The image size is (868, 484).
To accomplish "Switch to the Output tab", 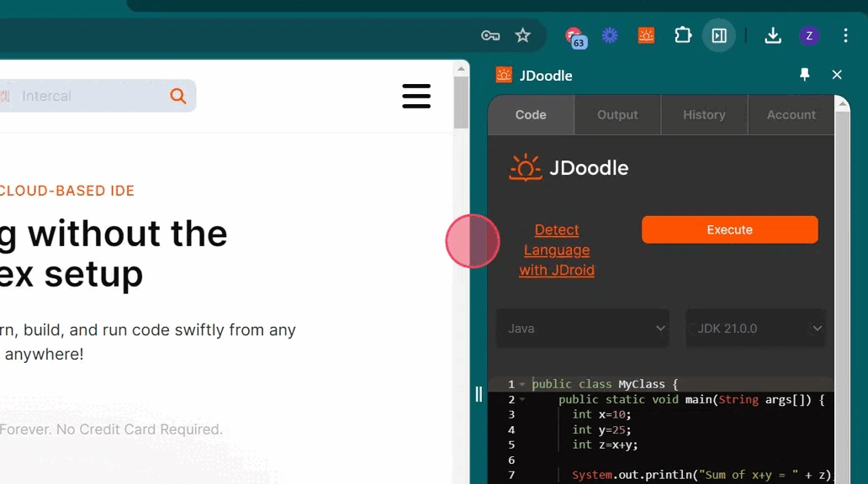I will (x=617, y=115).
